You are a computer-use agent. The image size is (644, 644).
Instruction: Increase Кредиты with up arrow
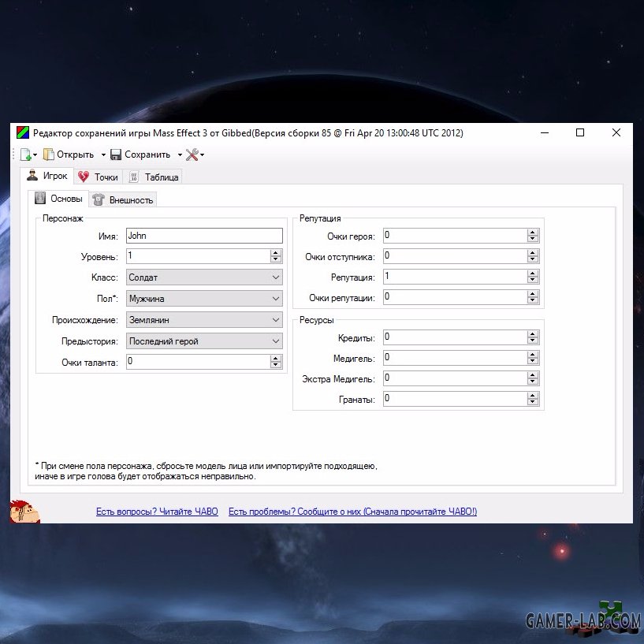coord(533,334)
